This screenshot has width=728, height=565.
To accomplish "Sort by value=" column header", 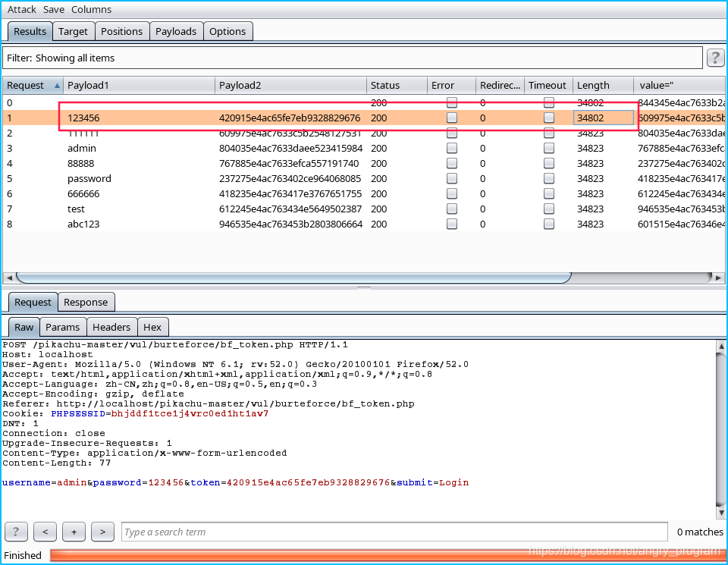I will pyautogui.click(x=679, y=86).
